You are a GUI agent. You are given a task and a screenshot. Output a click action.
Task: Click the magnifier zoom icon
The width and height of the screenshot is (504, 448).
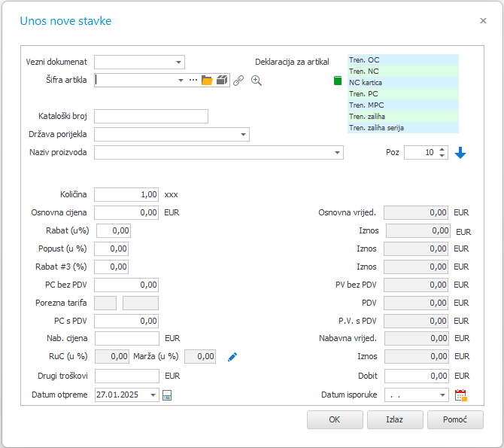coord(257,81)
